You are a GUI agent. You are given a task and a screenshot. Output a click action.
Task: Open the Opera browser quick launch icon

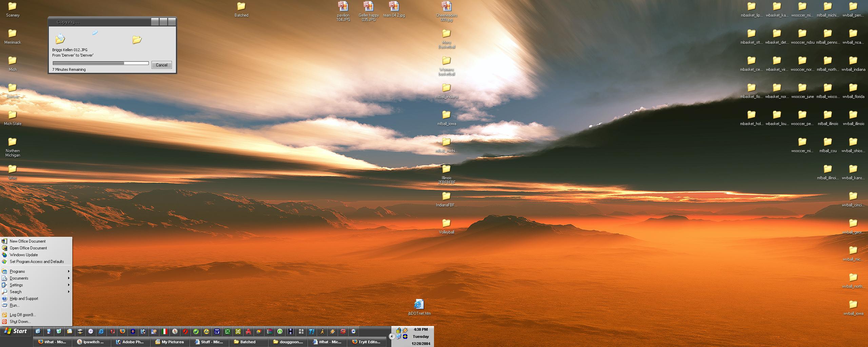(x=112, y=331)
